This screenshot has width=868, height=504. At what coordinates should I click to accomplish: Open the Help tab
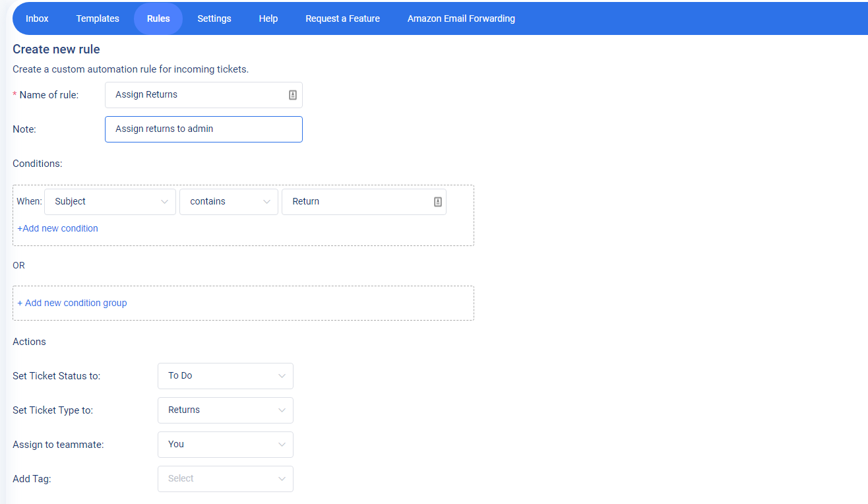point(268,18)
